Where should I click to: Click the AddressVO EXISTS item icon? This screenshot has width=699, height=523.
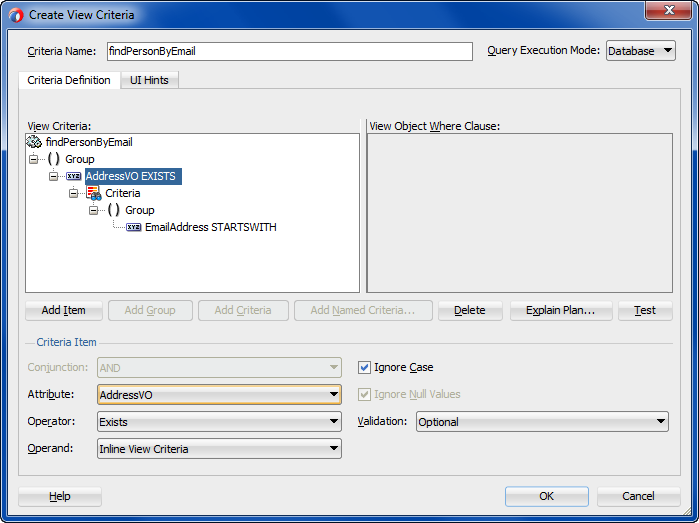74,176
